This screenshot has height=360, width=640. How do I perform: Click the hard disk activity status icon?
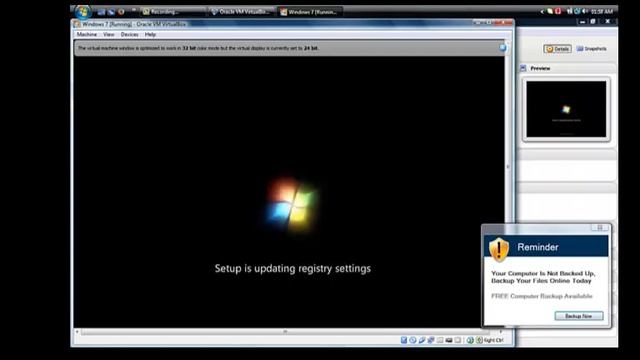tap(404, 340)
